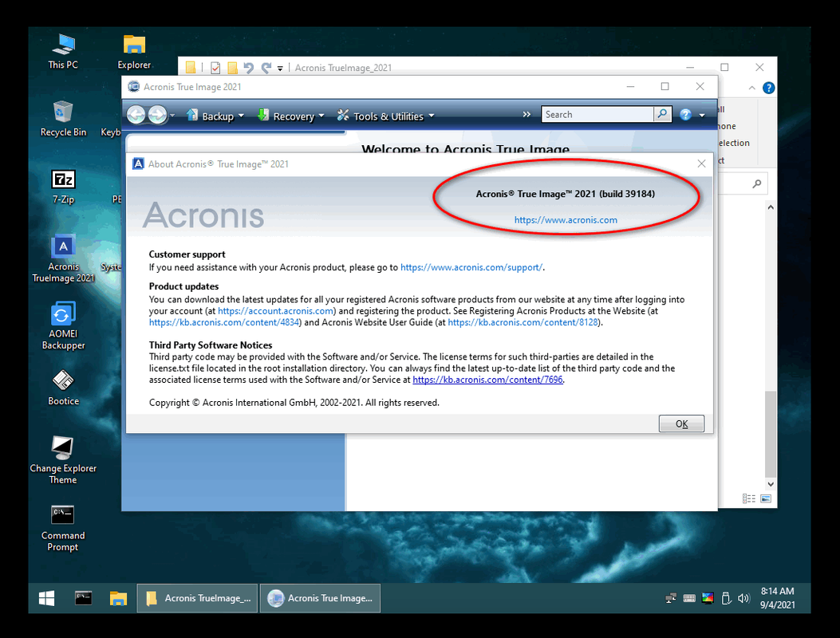
Task: Open kb.acronis.com/content/7696 link
Action: pyautogui.click(x=487, y=380)
